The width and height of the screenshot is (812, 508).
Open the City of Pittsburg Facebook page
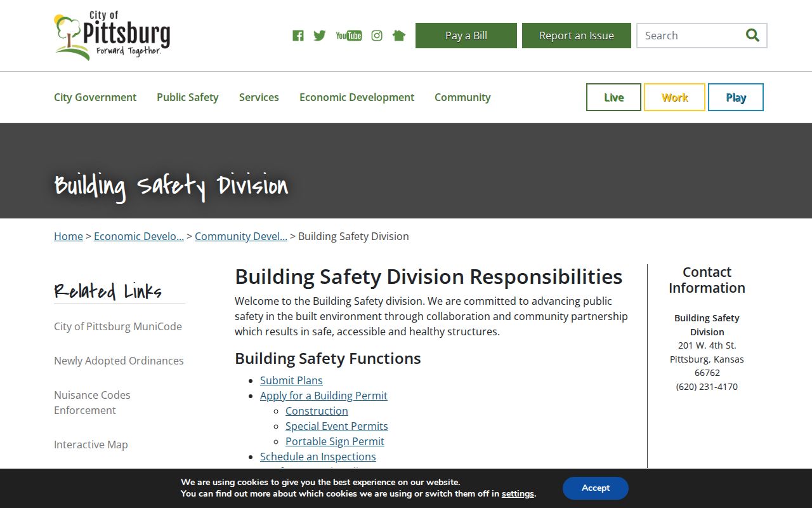click(x=298, y=36)
